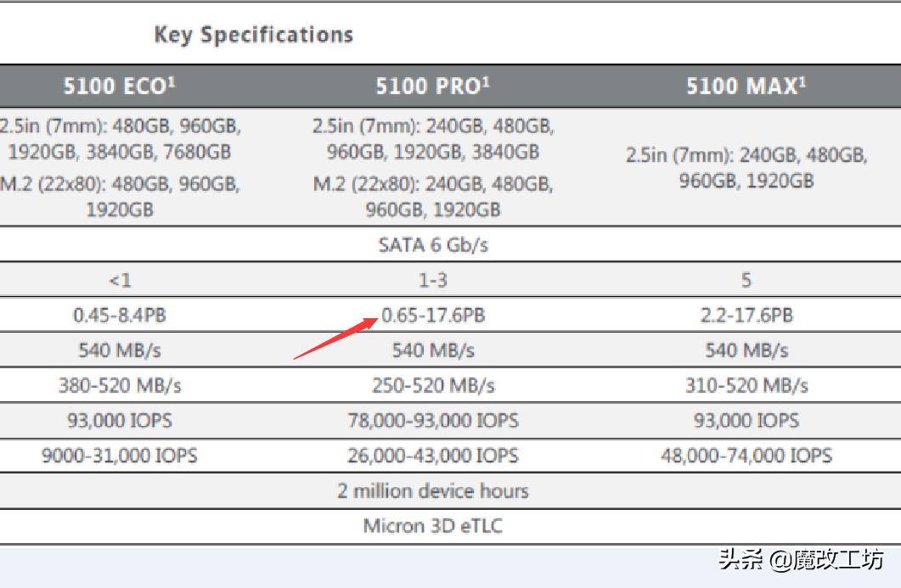Click the 380-520 MB/s write speed cell
This screenshot has width=901, height=588.
point(120,386)
